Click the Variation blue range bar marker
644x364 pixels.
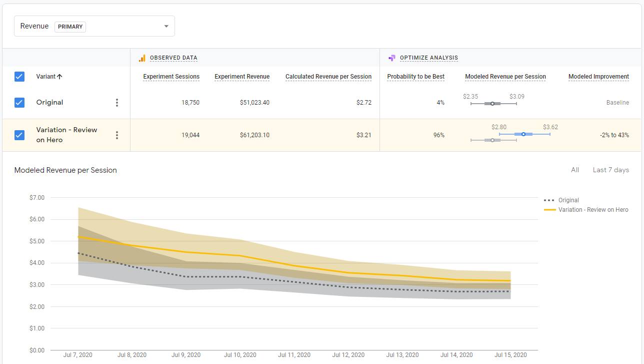[523, 134]
